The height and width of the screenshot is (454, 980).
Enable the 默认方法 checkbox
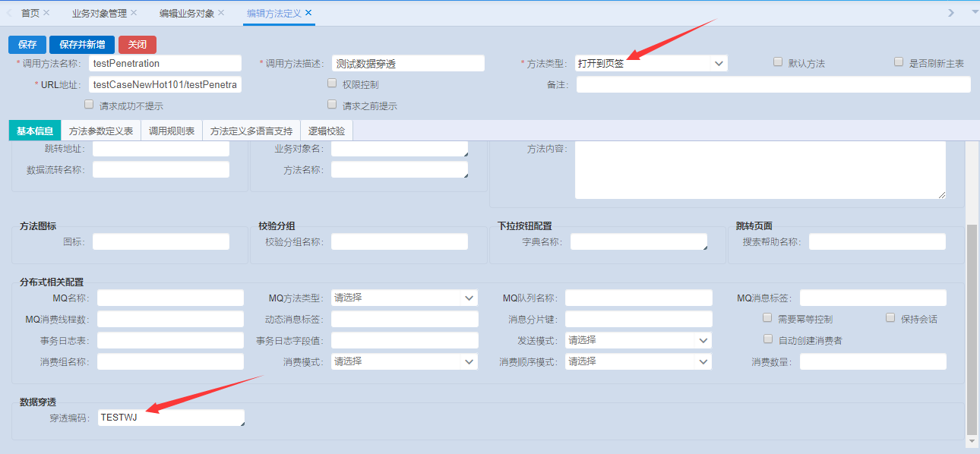tap(778, 62)
